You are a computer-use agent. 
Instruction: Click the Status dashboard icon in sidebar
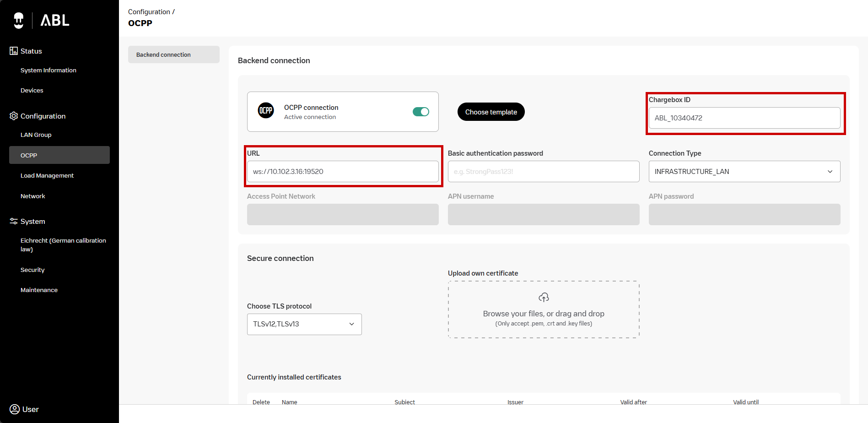pyautogui.click(x=14, y=51)
